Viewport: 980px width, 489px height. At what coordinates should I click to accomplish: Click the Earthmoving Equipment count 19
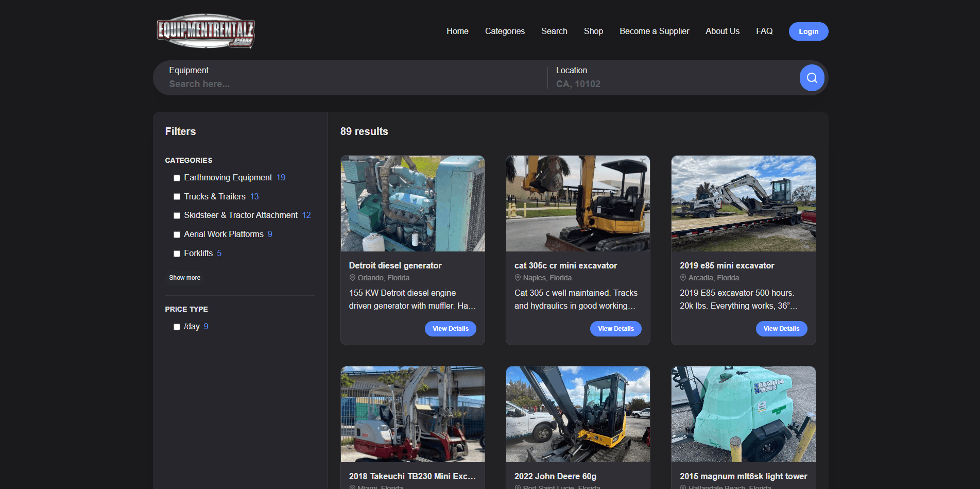point(281,177)
